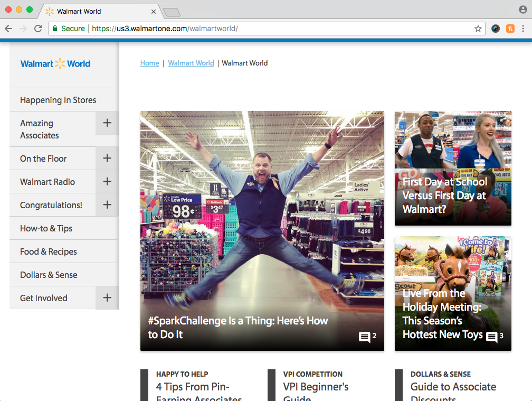Navigate back with the back arrow
Image resolution: width=532 pixels, height=401 pixels.
tap(8, 29)
